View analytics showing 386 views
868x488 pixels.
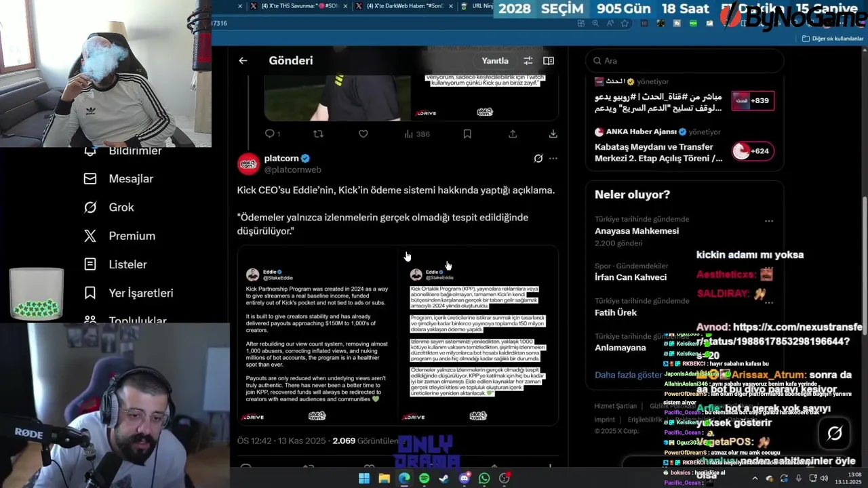tap(416, 134)
